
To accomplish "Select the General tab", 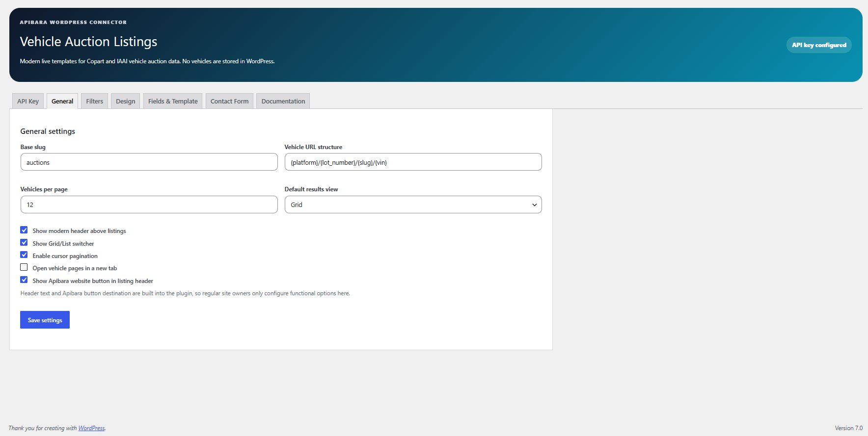I will [x=62, y=101].
